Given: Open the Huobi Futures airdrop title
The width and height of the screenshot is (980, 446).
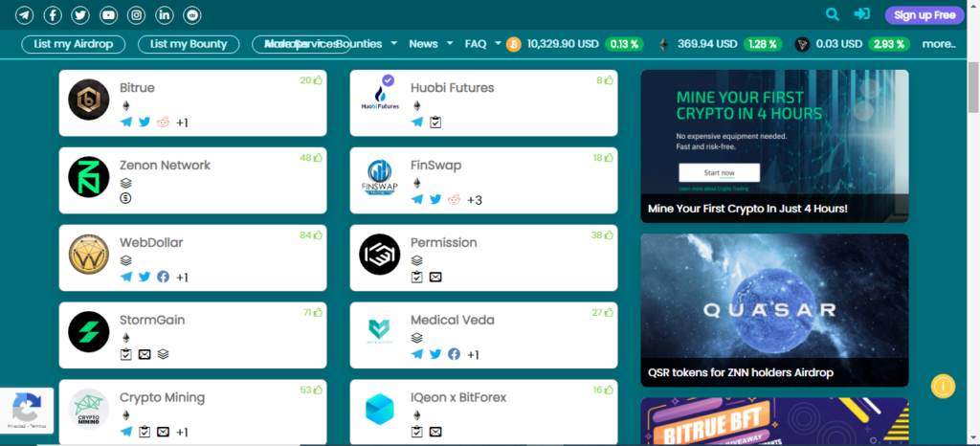Looking at the screenshot, I should (x=453, y=88).
